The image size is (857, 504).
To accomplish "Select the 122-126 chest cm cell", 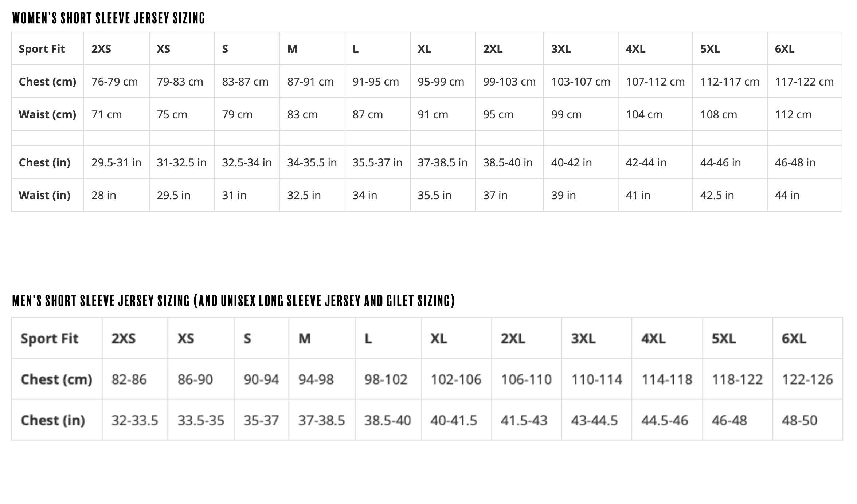I will click(807, 380).
